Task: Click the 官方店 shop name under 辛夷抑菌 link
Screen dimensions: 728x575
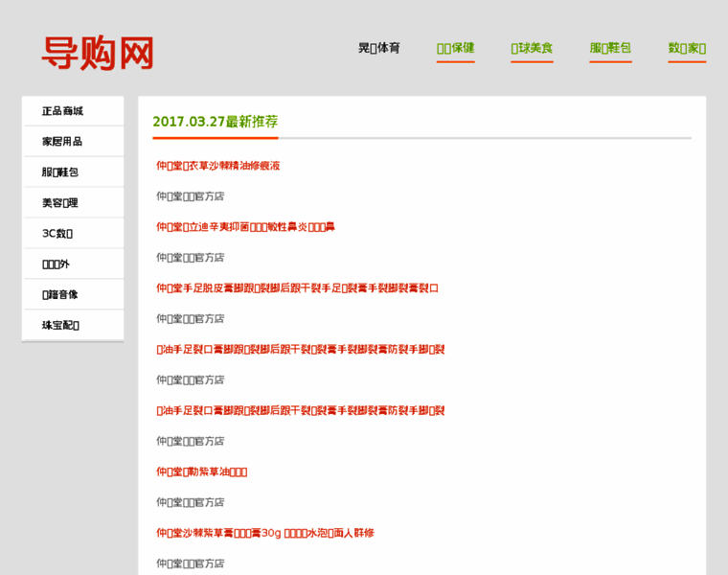Action: pos(190,258)
